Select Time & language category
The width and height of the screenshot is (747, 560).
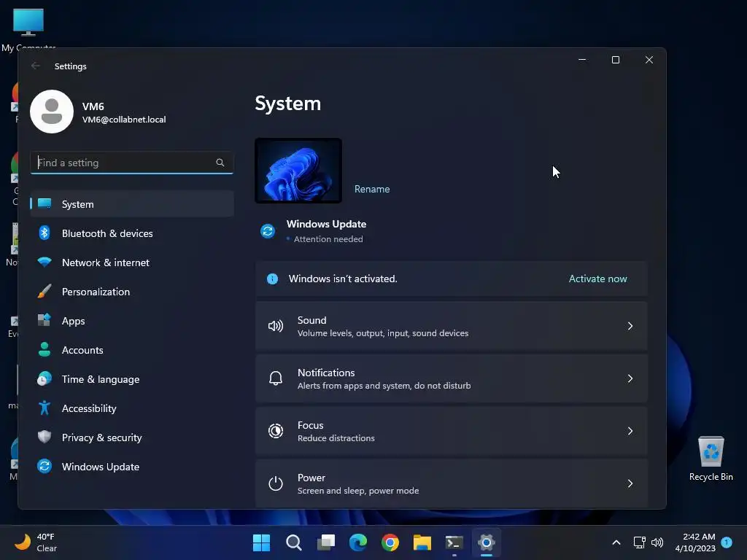point(131,379)
